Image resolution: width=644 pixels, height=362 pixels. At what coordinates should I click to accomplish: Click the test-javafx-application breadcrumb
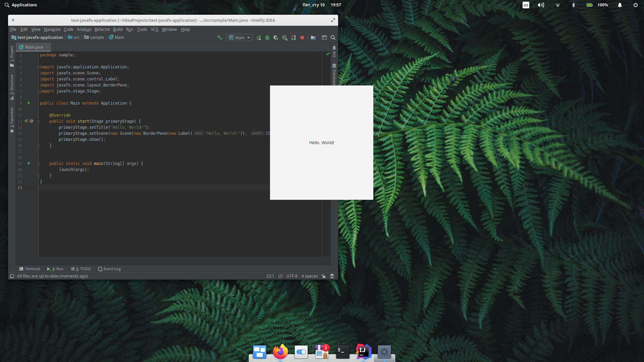37,38
